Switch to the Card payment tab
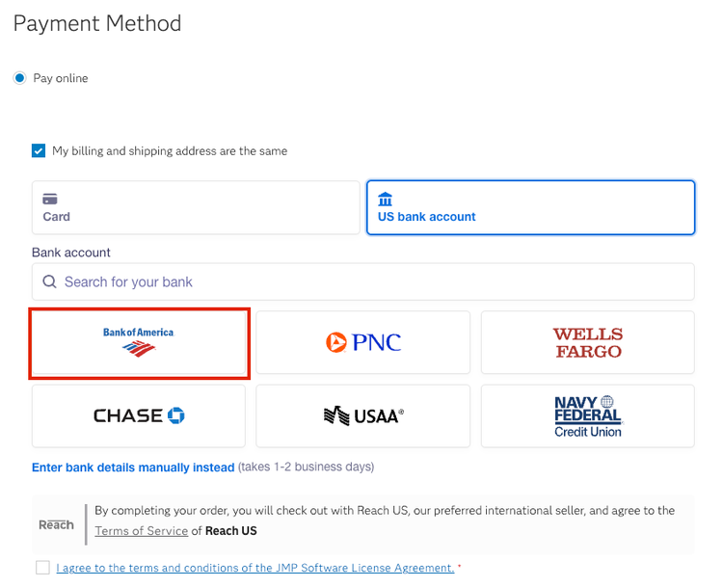 [x=196, y=207]
